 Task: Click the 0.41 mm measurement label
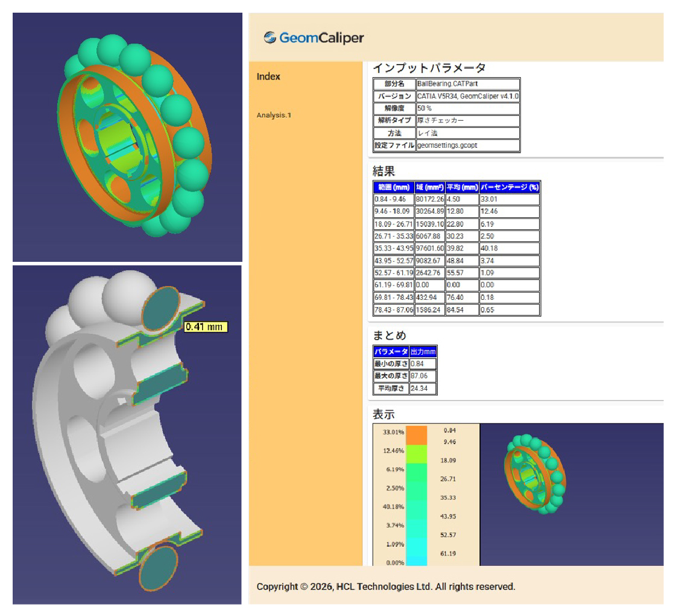(x=206, y=327)
